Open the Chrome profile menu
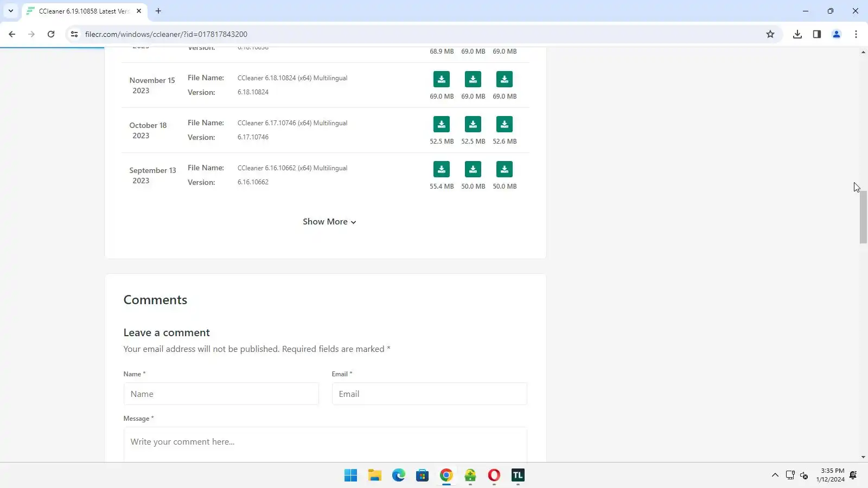The height and width of the screenshot is (488, 868). point(837,34)
